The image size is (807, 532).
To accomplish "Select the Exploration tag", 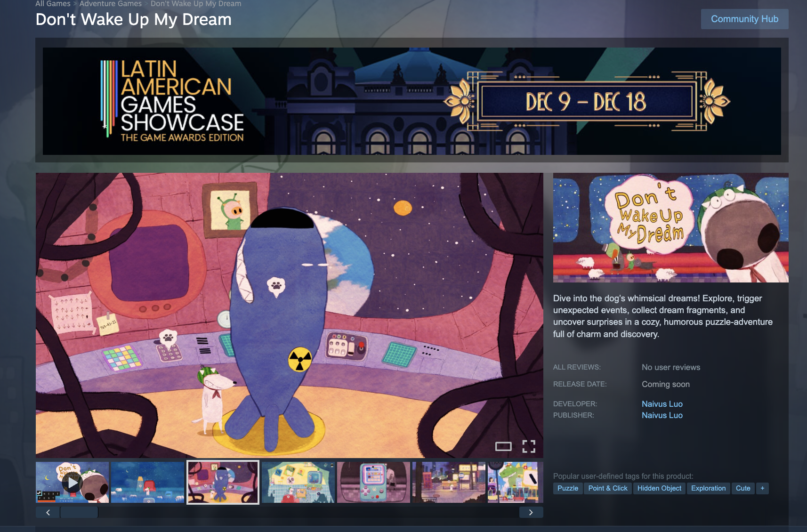I will pyautogui.click(x=708, y=488).
